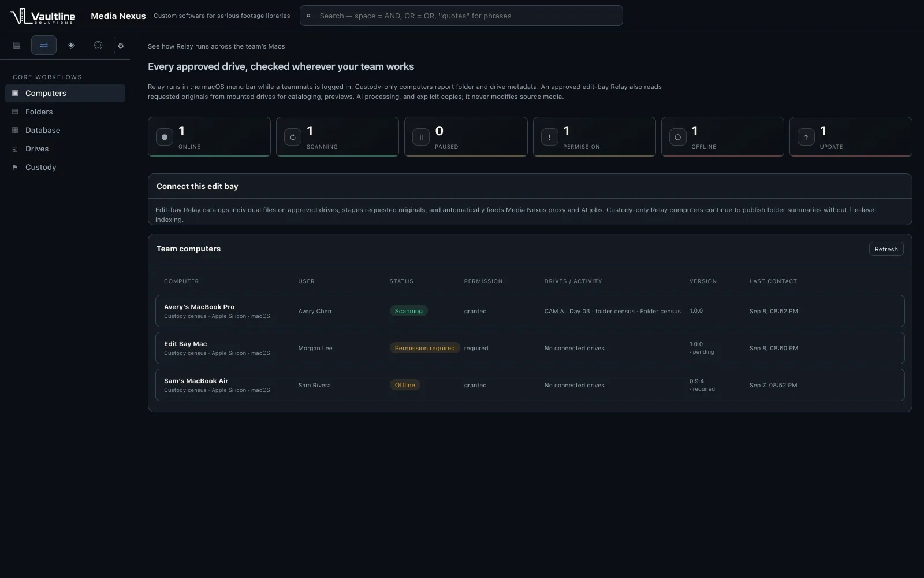Click the Custody flag icon in sidebar
Image resolution: width=924 pixels, height=578 pixels.
[x=15, y=167]
